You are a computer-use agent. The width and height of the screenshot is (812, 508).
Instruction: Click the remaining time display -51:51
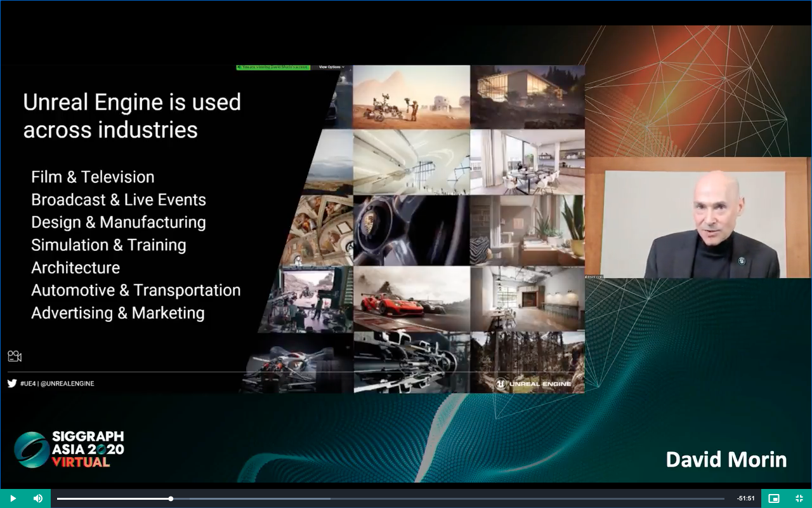[745, 498]
